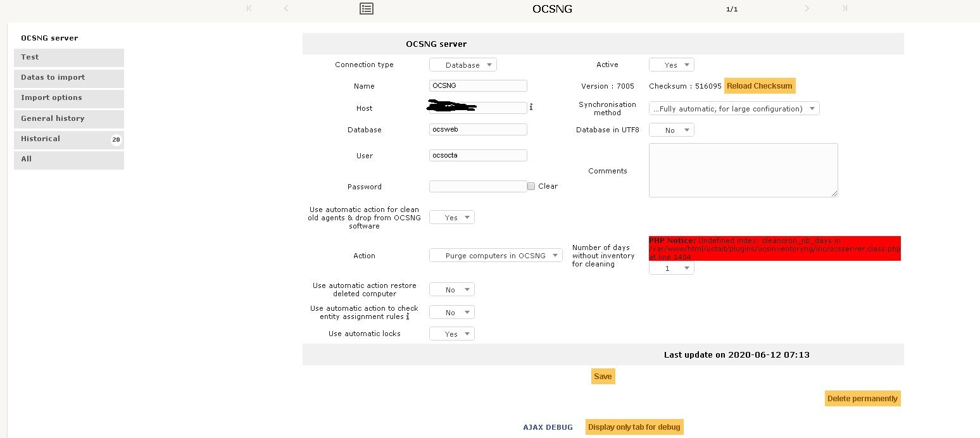Open clean old agents automatic action dropdown
The image size is (980, 438).
coord(452,217)
